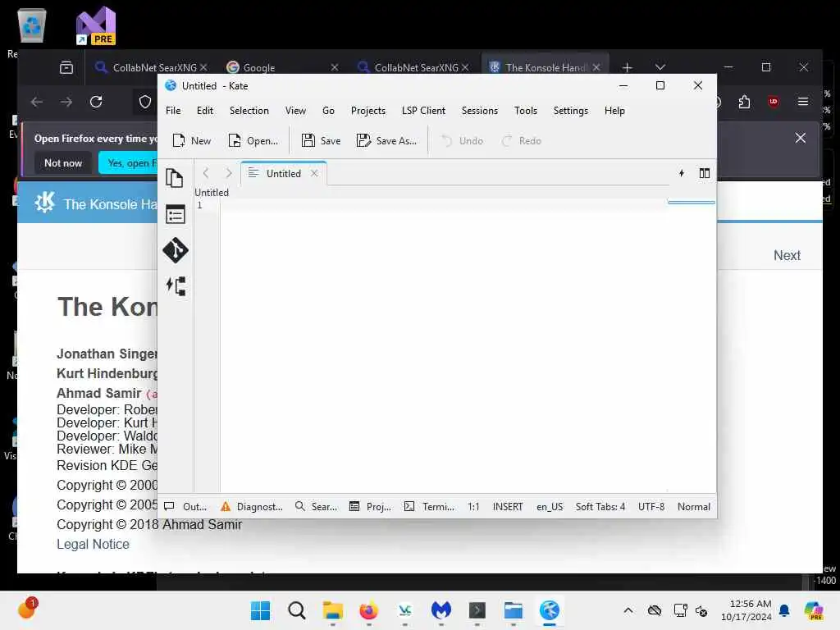Click the uBlock Origin extension icon
Screen dimensions: 840x630
click(773, 102)
